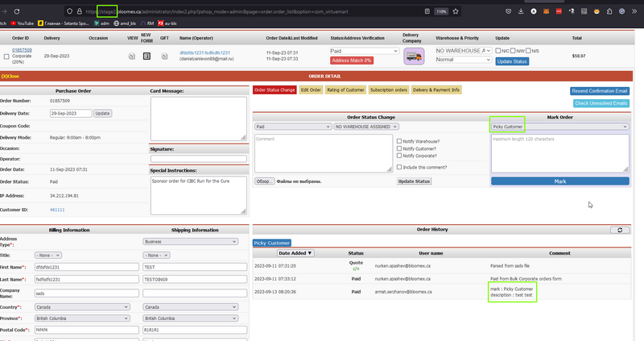Open the Pocket save icon
The image size is (644, 341).
(x=509, y=11)
